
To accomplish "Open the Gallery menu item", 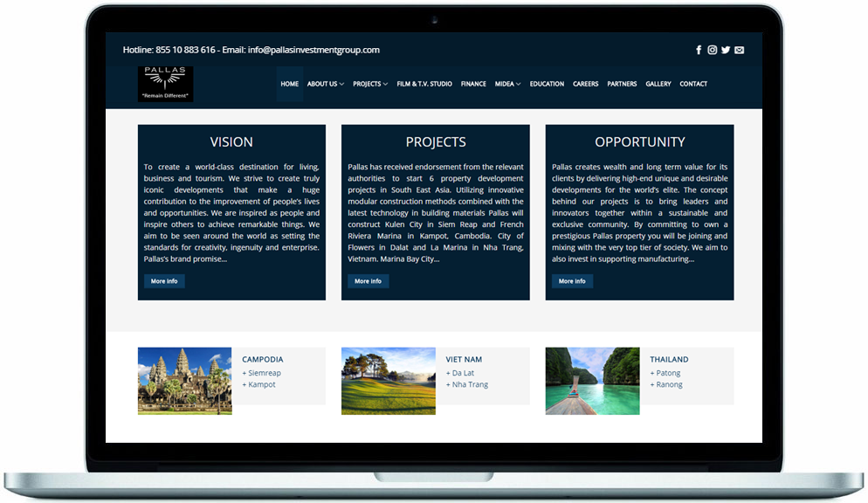I will tap(658, 84).
